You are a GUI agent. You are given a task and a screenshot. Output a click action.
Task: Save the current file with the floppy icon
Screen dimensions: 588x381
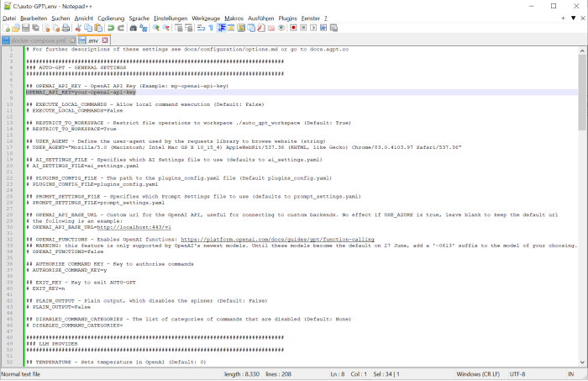point(25,28)
